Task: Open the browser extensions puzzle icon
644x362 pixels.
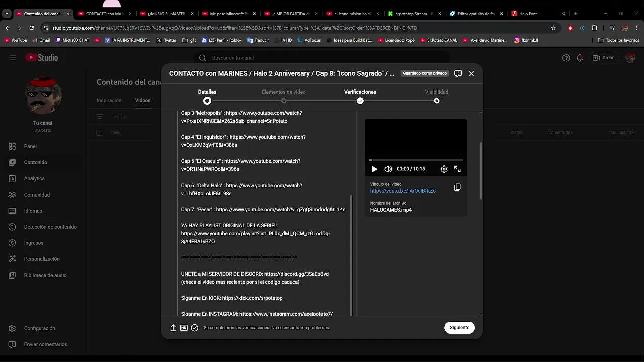Action: (x=594, y=28)
